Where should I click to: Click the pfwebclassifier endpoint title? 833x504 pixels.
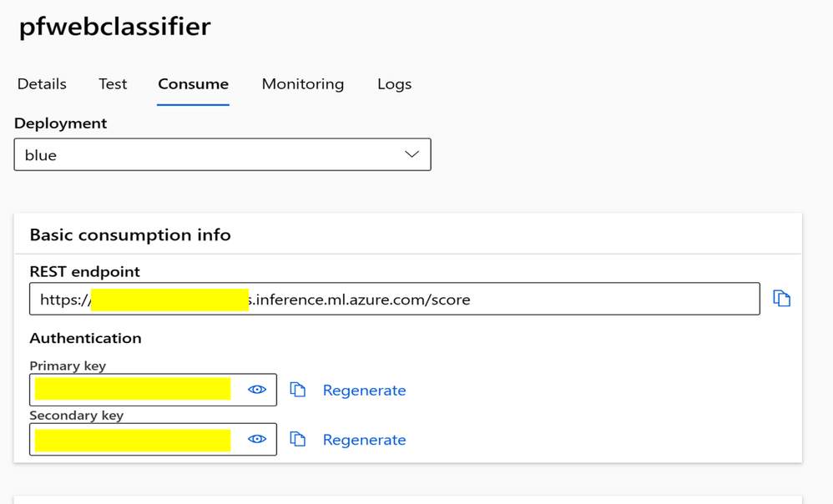point(114,27)
